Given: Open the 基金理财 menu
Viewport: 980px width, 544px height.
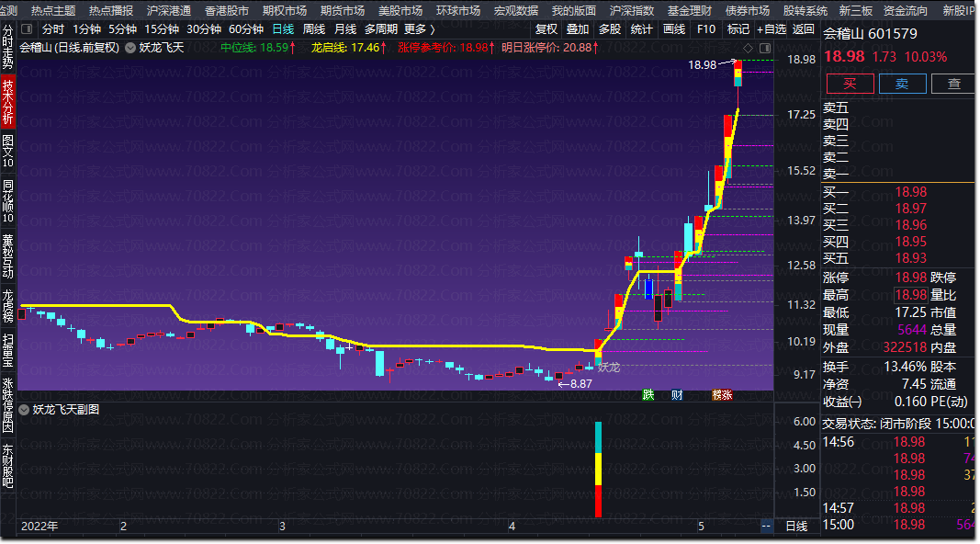Looking at the screenshot, I should coord(690,11).
